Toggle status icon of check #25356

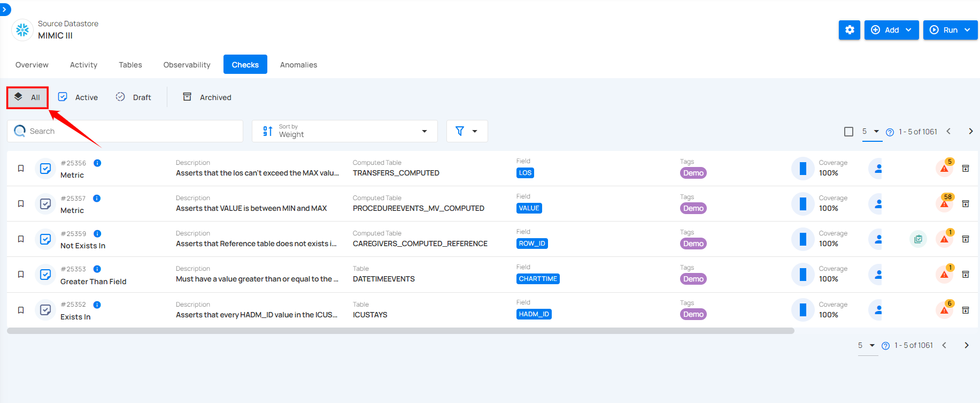pos(46,169)
